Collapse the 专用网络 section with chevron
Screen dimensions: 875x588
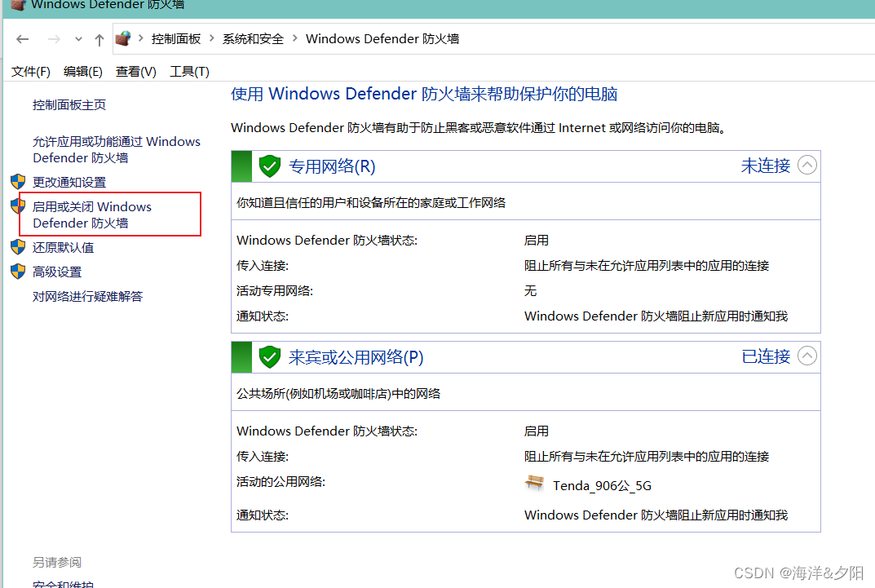click(x=807, y=165)
